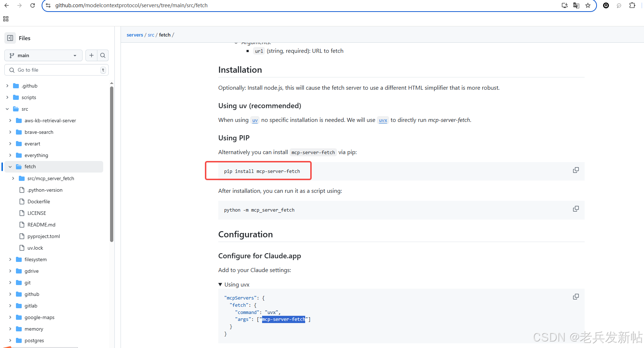The height and width of the screenshot is (348, 644).
Task: Expand the filesystem folder
Action: [10, 259]
